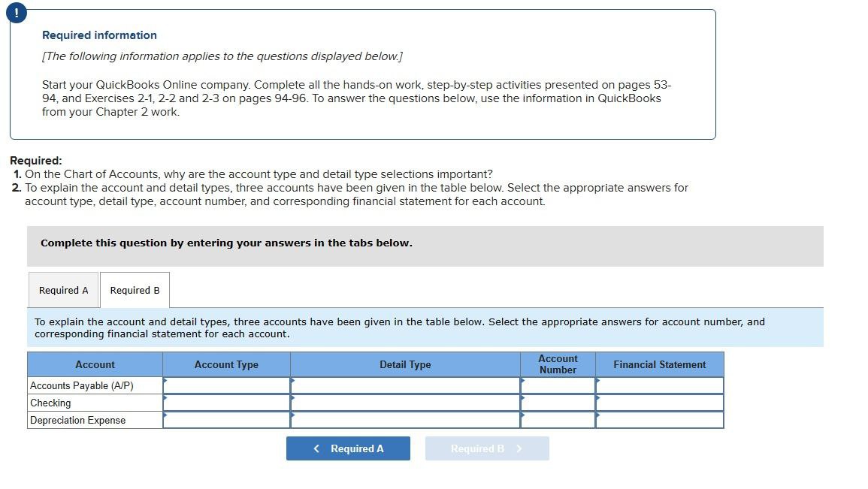
Task: Click the exclamation alert icon
Action: pos(17,12)
